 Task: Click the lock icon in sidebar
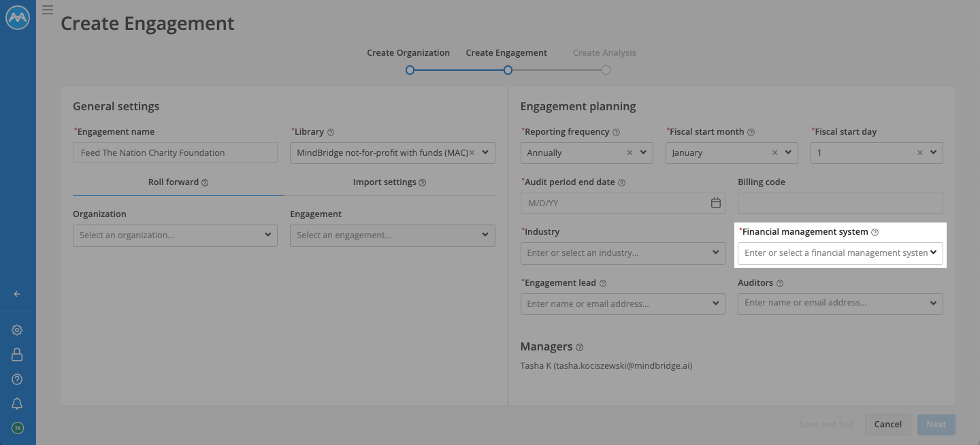pyautogui.click(x=18, y=355)
